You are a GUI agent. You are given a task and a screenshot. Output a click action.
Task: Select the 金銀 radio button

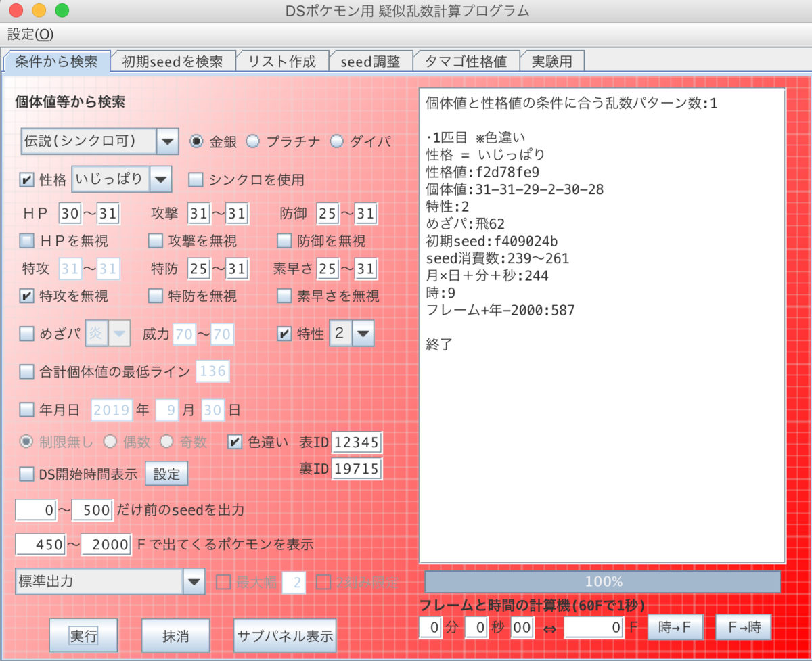pyautogui.click(x=196, y=141)
